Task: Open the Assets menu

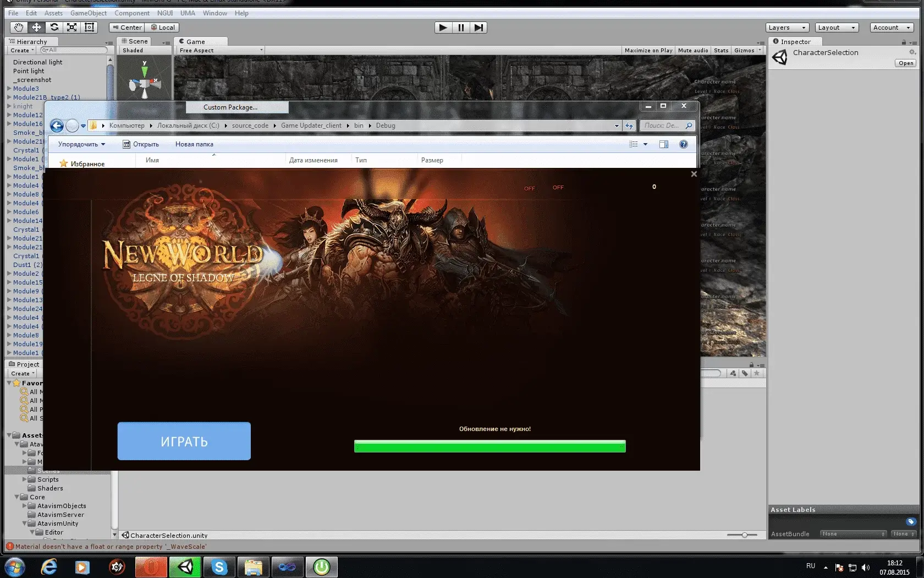Action: (53, 13)
